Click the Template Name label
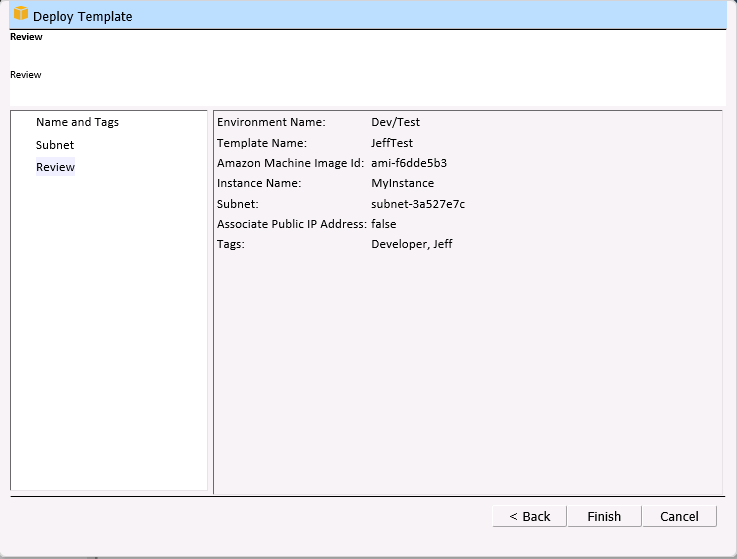 [x=262, y=143]
